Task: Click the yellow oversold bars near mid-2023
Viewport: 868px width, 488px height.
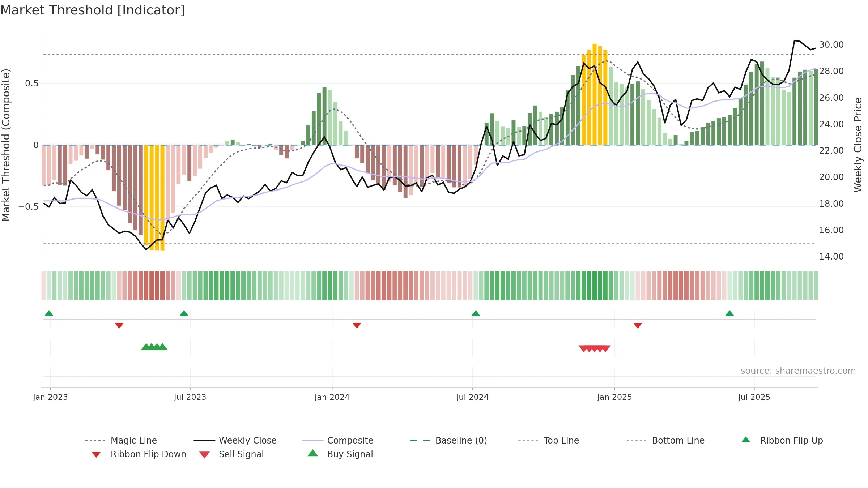Action: pyautogui.click(x=154, y=197)
